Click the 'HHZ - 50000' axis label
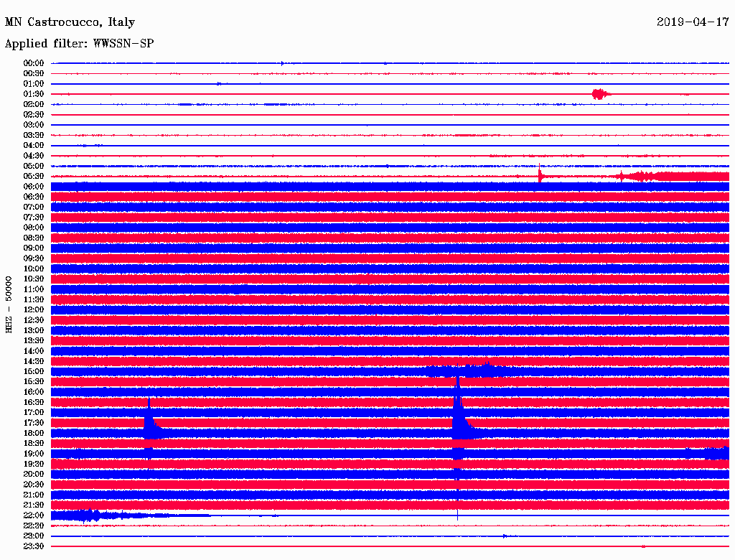The width and height of the screenshot is (735, 560). (x=9, y=304)
